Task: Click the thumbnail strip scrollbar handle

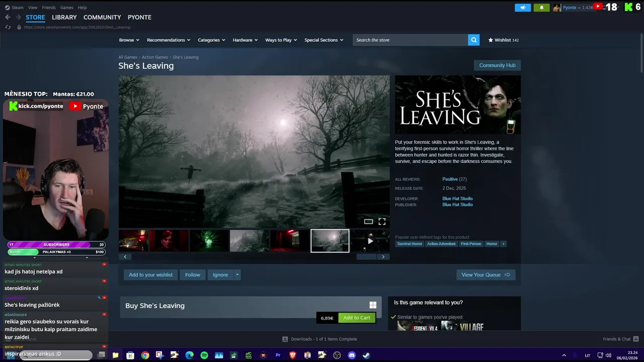Action: [366, 256]
